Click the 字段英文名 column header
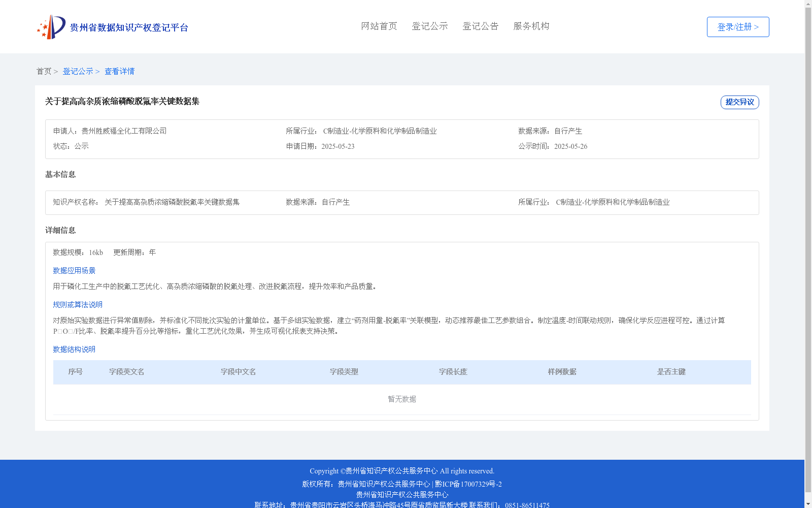Image resolution: width=812 pixels, height=508 pixels. [127, 372]
